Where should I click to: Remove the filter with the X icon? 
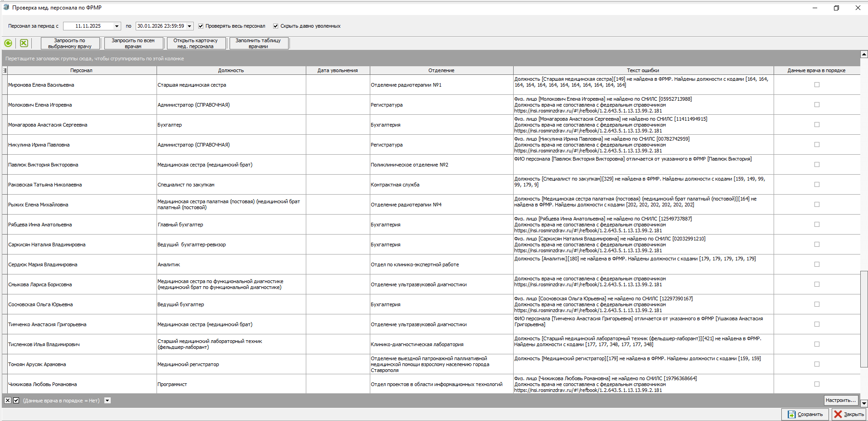tap(8, 401)
